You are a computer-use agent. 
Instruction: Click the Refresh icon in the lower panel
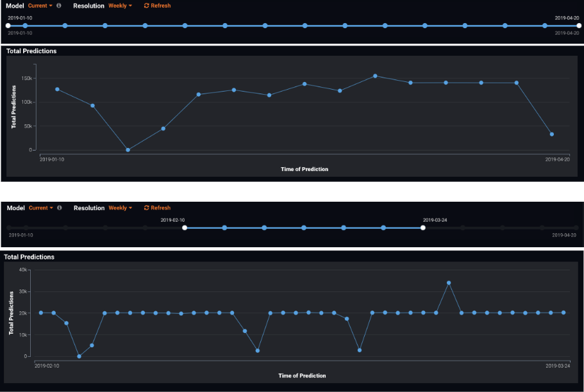146,208
